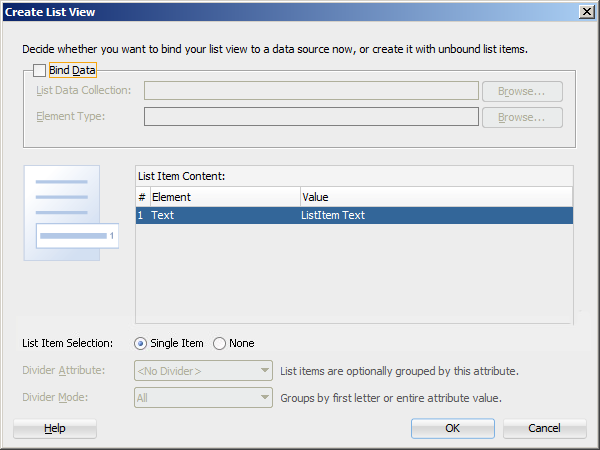Choose the None selection radio button
Image resolution: width=600 pixels, height=450 pixels.
220,343
